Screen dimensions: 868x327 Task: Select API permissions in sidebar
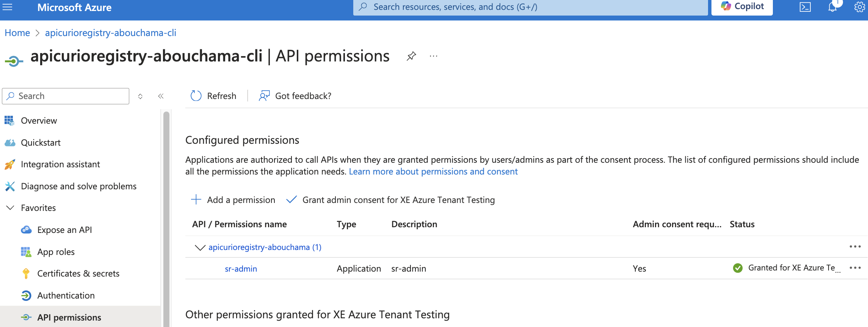pos(69,318)
